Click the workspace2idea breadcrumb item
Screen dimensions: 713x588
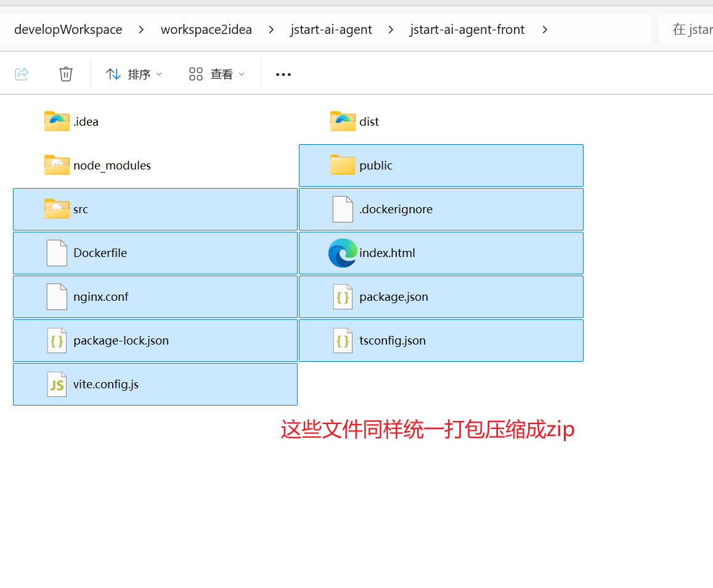coord(206,29)
